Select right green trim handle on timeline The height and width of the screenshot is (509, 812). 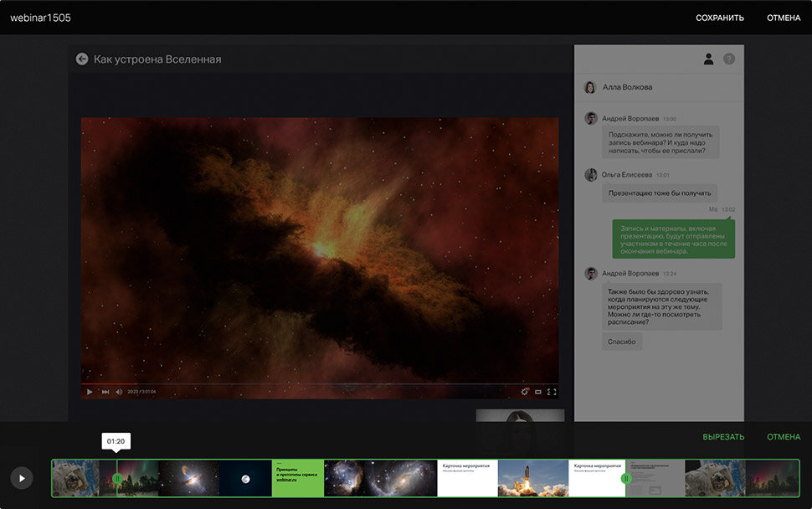pos(625,479)
